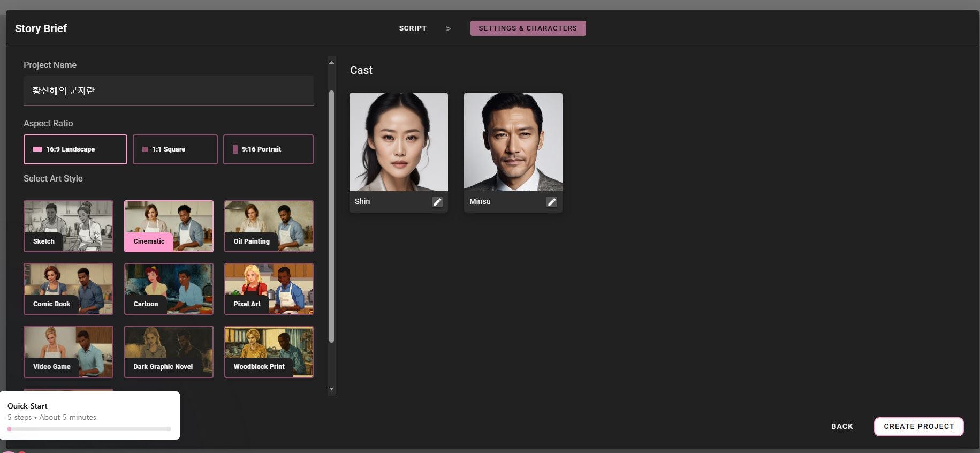The width and height of the screenshot is (980, 453).
Task: Click the settings panel vertical scrollbar thumb
Action: (x=332, y=216)
